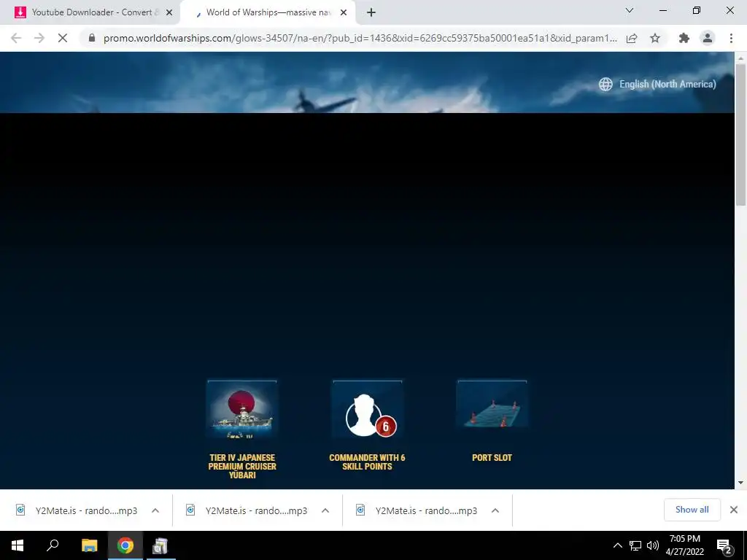Open the tab search dropdown chevron
Viewport: 747px width, 560px height.
pyautogui.click(x=630, y=10)
